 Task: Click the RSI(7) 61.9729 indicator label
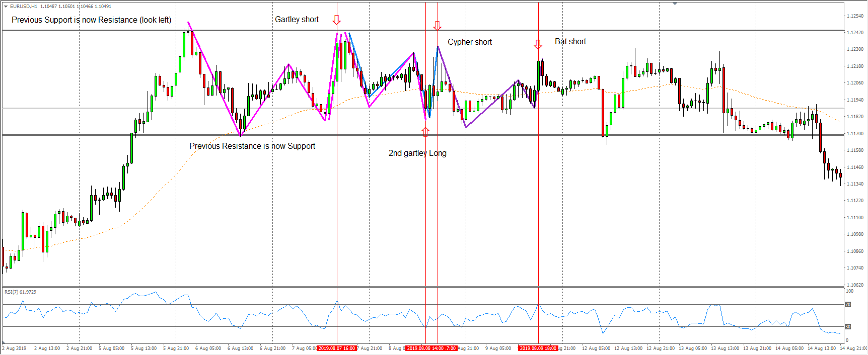pos(20,292)
